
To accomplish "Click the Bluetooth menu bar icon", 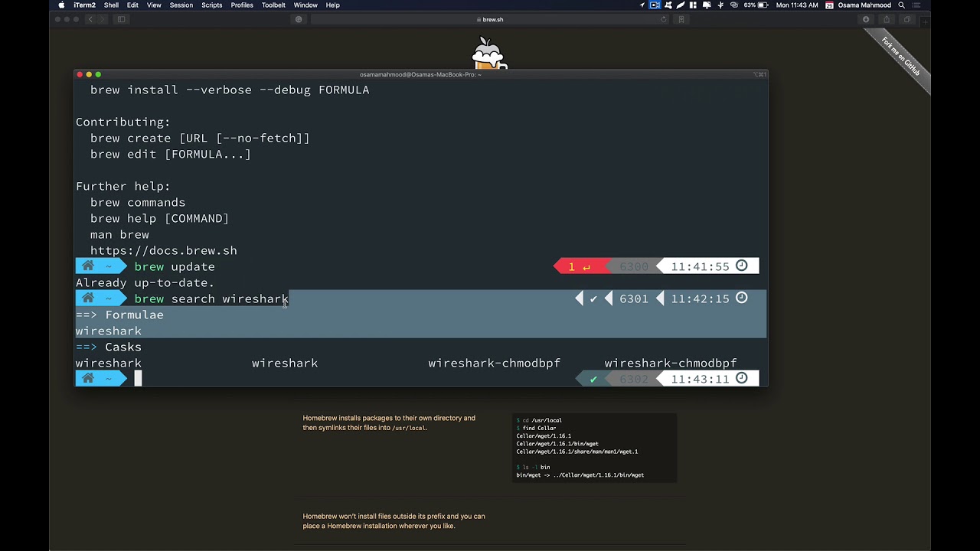I will tap(720, 5).
